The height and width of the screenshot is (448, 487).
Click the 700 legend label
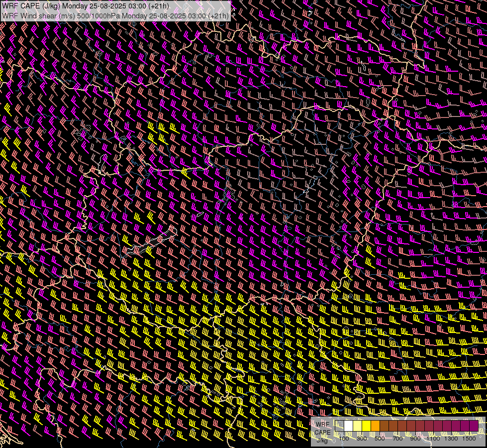pyautogui.click(x=397, y=439)
